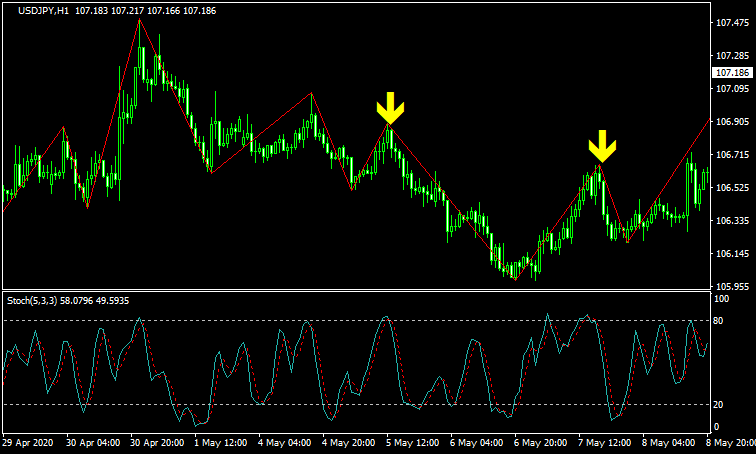Viewport: 756px width, 454px height.
Task: Click the 6 May 04:00 time label
Action: 476,442
